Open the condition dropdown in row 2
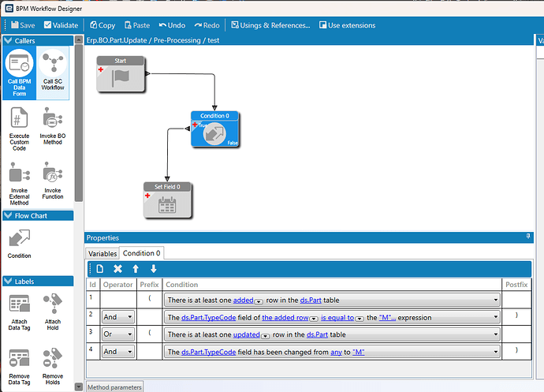The image size is (544, 392). [496, 317]
